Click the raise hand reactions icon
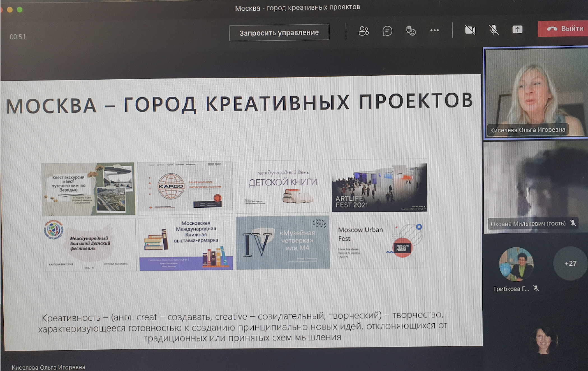 (x=411, y=31)
